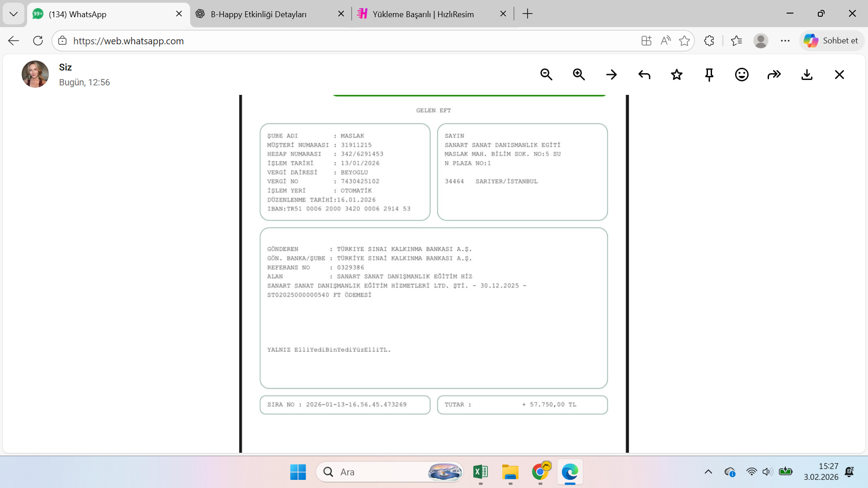Open the volume control tray icon

(x=768, y=472)
